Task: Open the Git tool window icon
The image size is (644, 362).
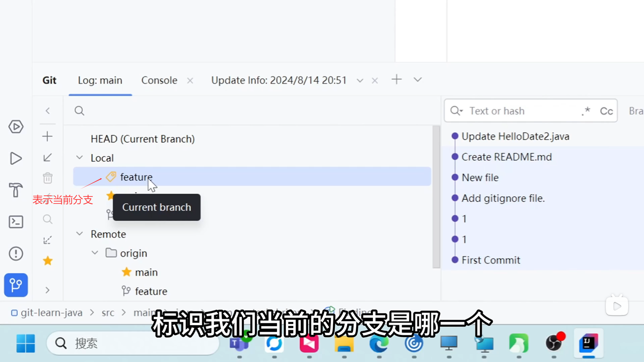Action: pyautogui.click(x=16, y=285)
